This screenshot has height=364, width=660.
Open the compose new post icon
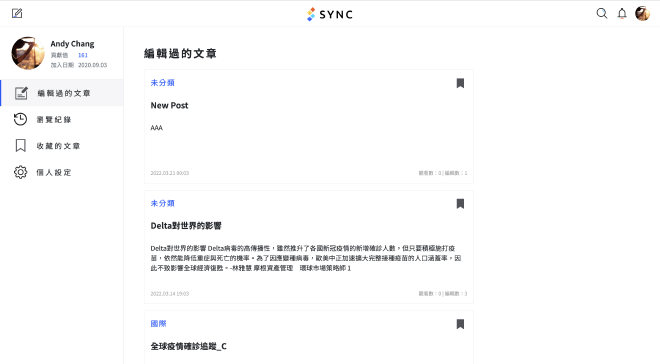click(x=17, y=13)
